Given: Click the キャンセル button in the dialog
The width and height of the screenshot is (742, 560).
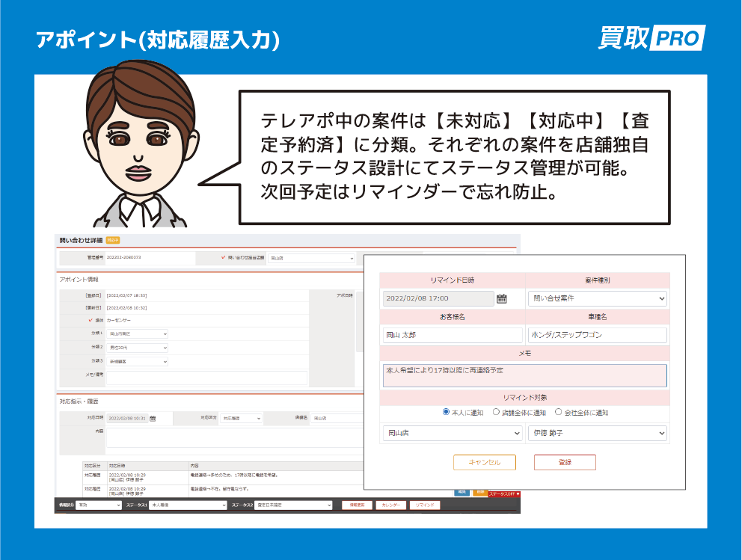Looking at the screenshot, I should (x=483, y=462).
